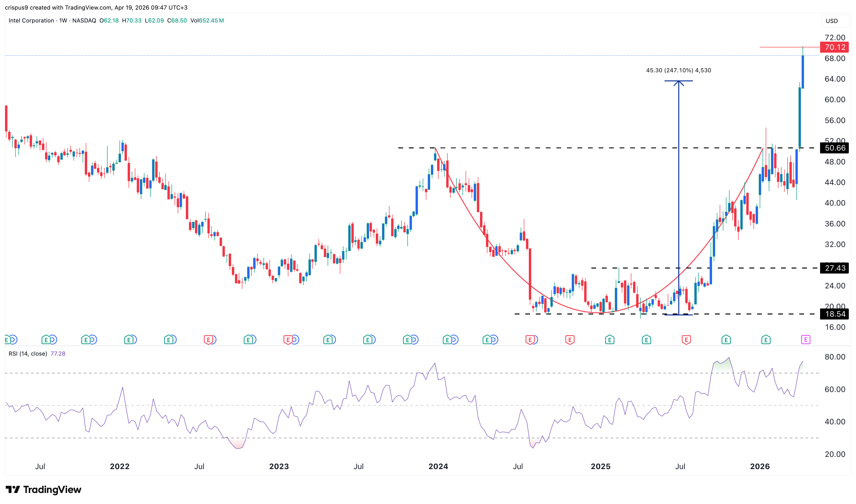Select the 27.43 horizontal line price label
This screenshot has width=856, height=504.
[834, 268]
